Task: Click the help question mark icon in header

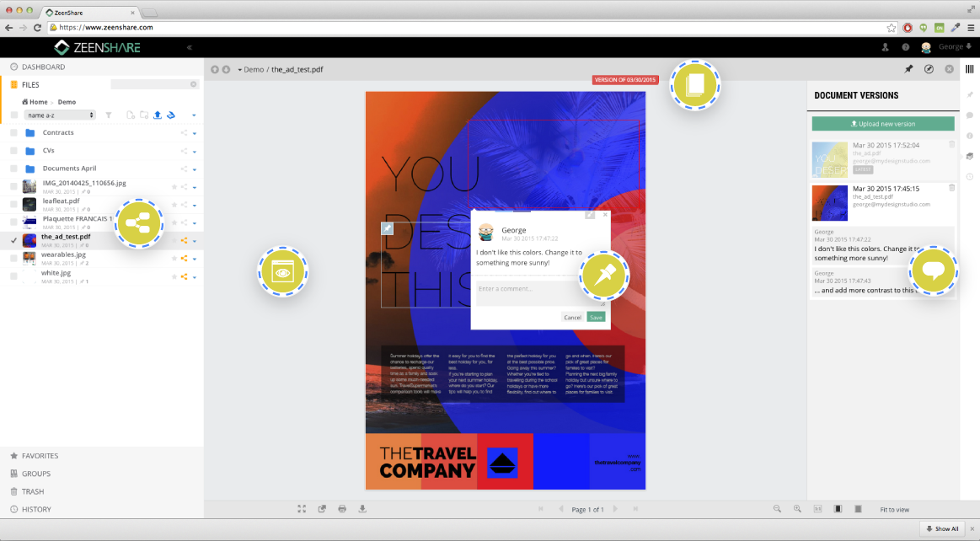Action: click(x=906, y=47)
